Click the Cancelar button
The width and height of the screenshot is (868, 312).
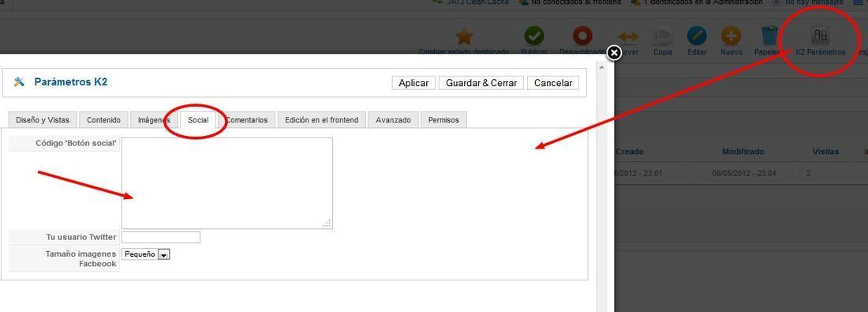click(553, 83)
